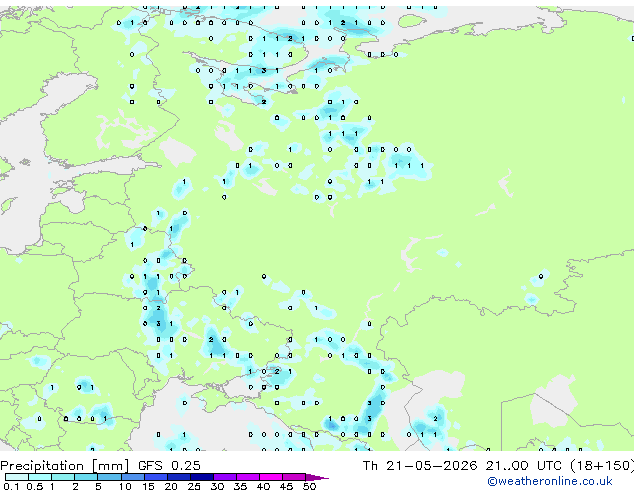Click the "10" legend scale value
The image size is (634, 490).
pyautogui.click(x=125, y=486)
